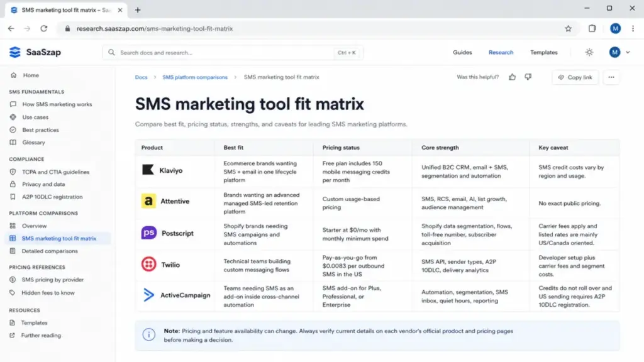Toggle the light/dark theme sun icon
This screenshot has height=362, width=644.
pos(589,52)
